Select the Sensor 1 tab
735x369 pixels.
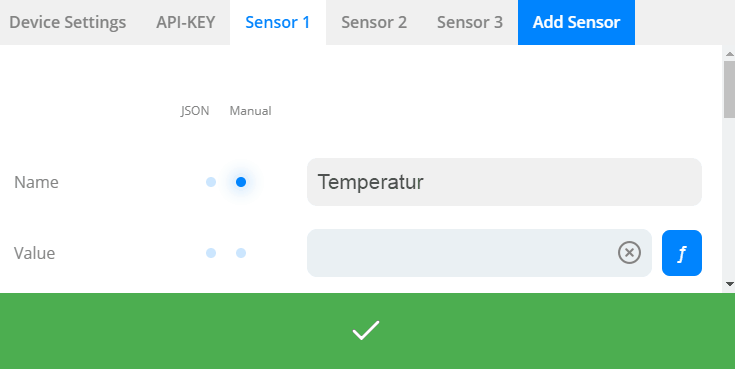278,23
